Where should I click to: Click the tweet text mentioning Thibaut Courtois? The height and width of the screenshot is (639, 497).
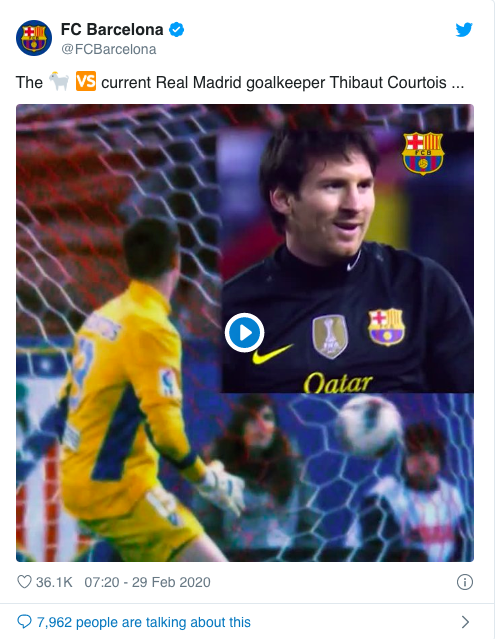240,82
